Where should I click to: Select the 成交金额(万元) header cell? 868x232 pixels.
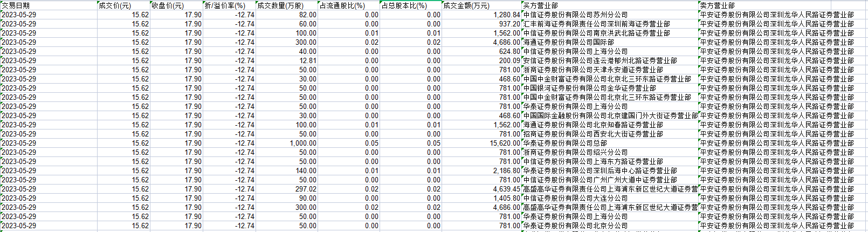click(481, 5)
